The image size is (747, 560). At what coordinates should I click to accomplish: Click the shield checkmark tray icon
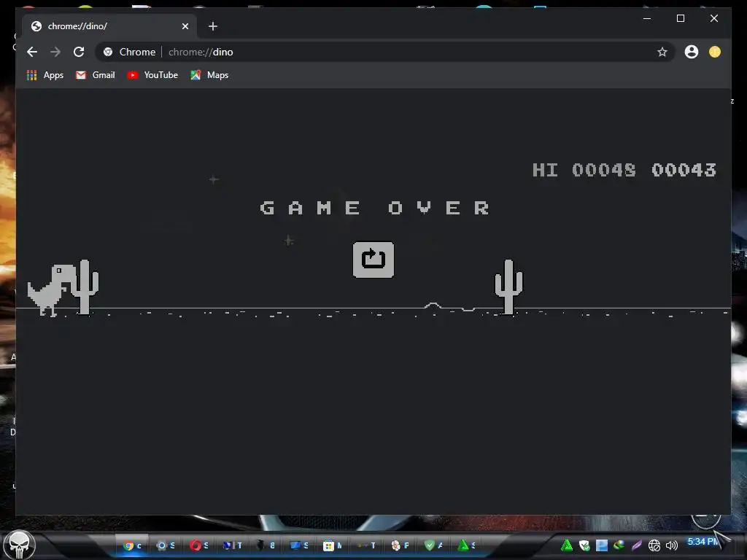[x=584, y=545]
